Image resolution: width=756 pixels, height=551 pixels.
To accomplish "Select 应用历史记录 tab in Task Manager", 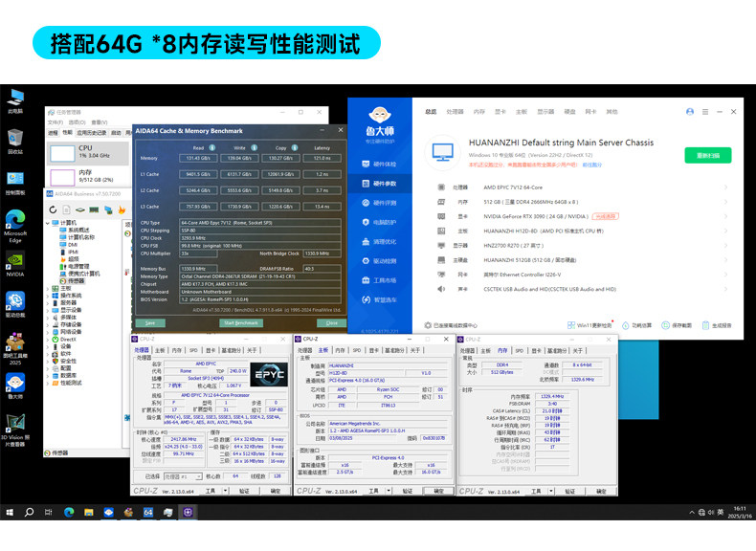I will (92, 133).
